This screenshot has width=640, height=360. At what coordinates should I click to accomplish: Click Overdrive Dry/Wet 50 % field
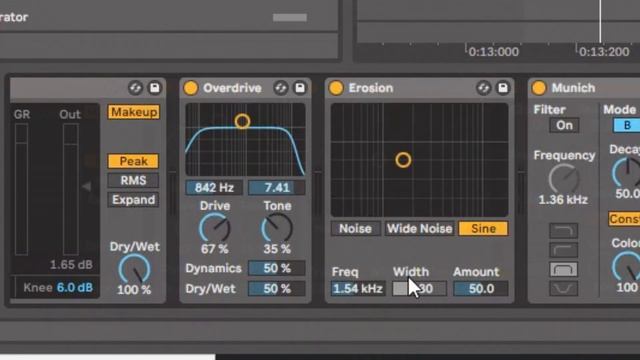coord(277,289)
